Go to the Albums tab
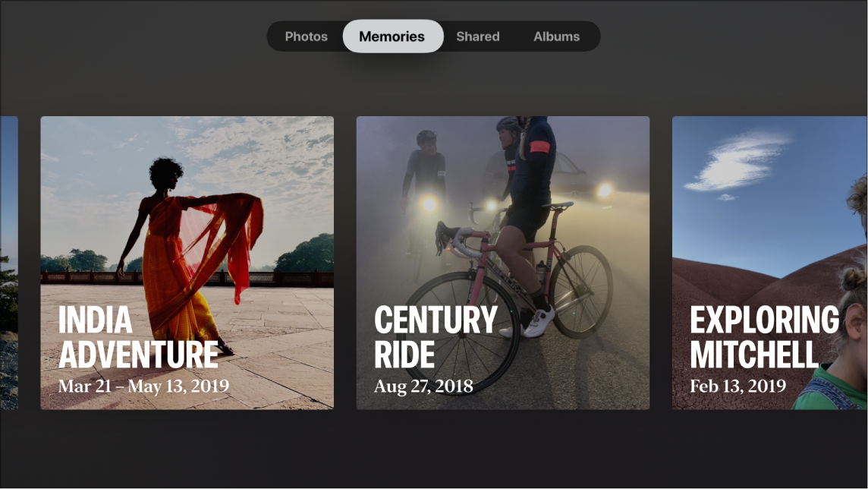This screenshot has width=868, height=489. click(556, 36)
